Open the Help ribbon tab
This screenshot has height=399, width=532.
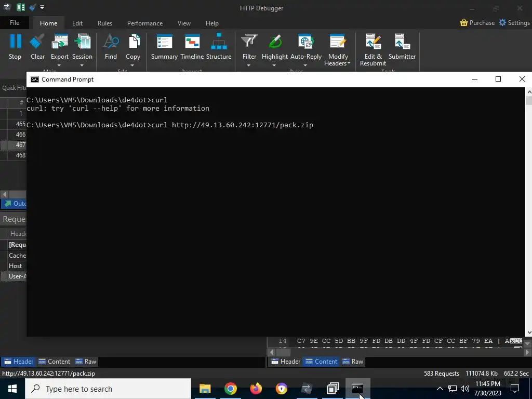click(212, 23)
